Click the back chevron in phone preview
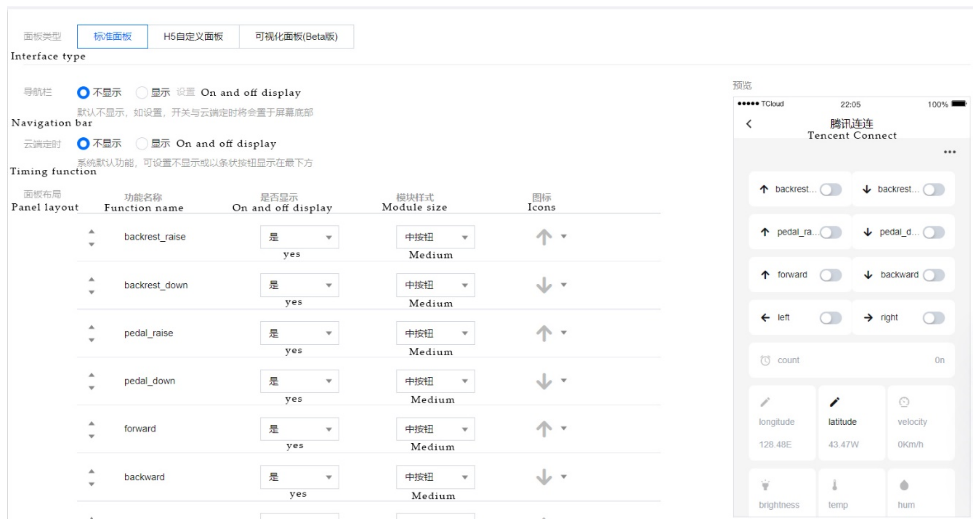This screenshot has height=528, width=980. coord(749,123)
